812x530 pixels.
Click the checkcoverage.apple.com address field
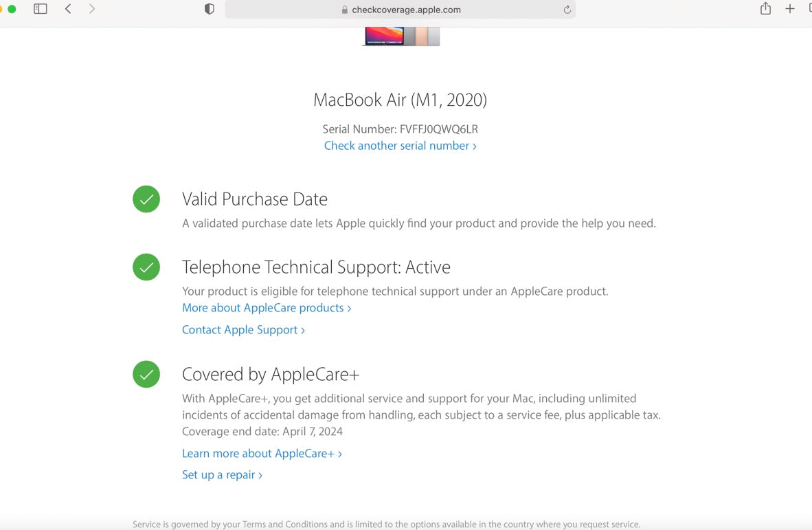tap(406, 10)
